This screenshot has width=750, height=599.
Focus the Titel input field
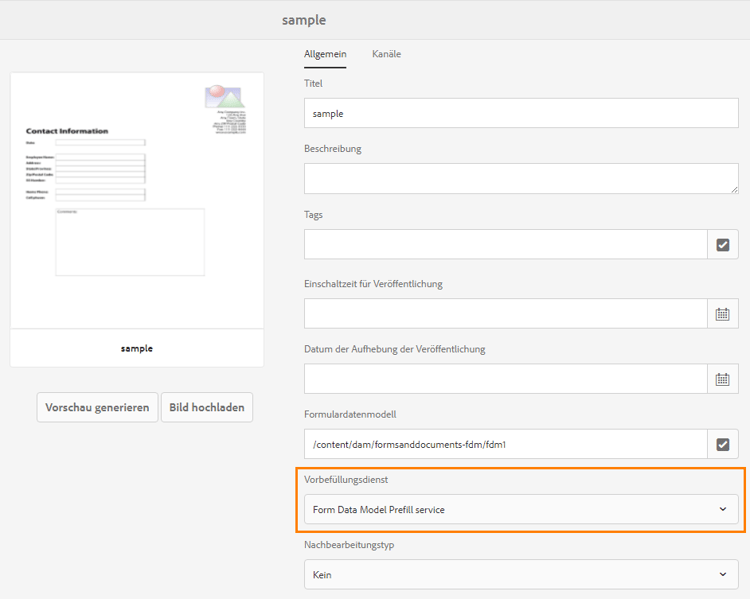[521, 113]
